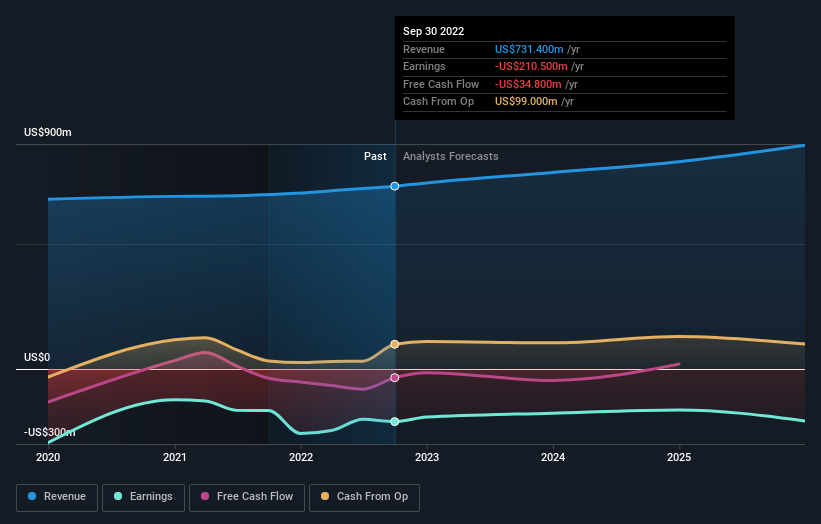Click the -US$300m y-axis label
The width and height of the screenshot is (821, 524).
(x=50, y=432)
